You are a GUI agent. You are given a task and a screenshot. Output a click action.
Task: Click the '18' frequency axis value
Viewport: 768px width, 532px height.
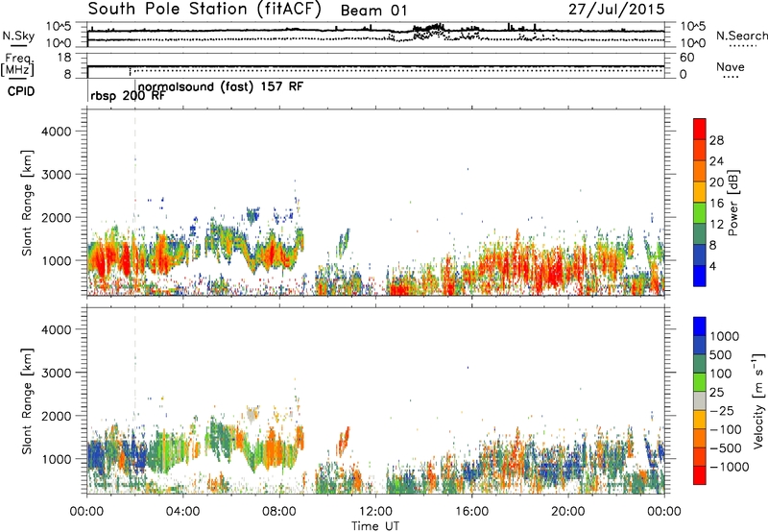point(64,58)
